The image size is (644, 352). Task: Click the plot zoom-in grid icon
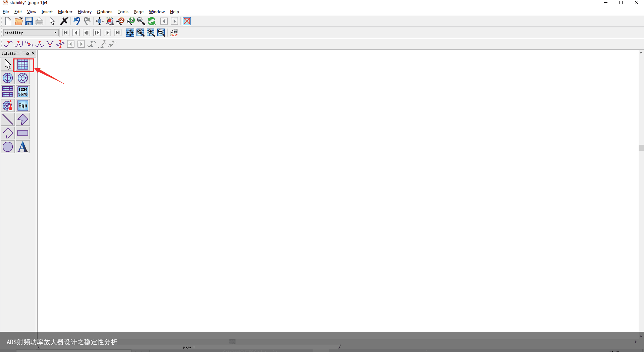[x=151, y=33]
